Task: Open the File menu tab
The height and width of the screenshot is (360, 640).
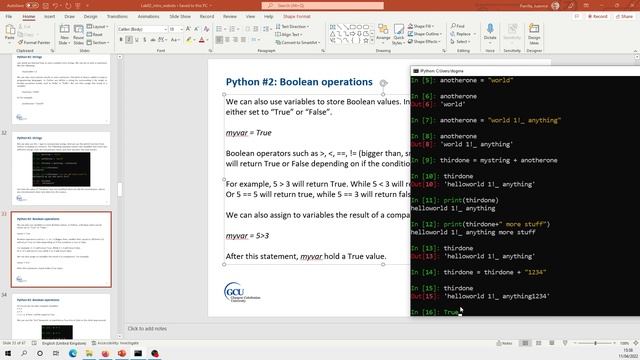Action: click(9, 16)
